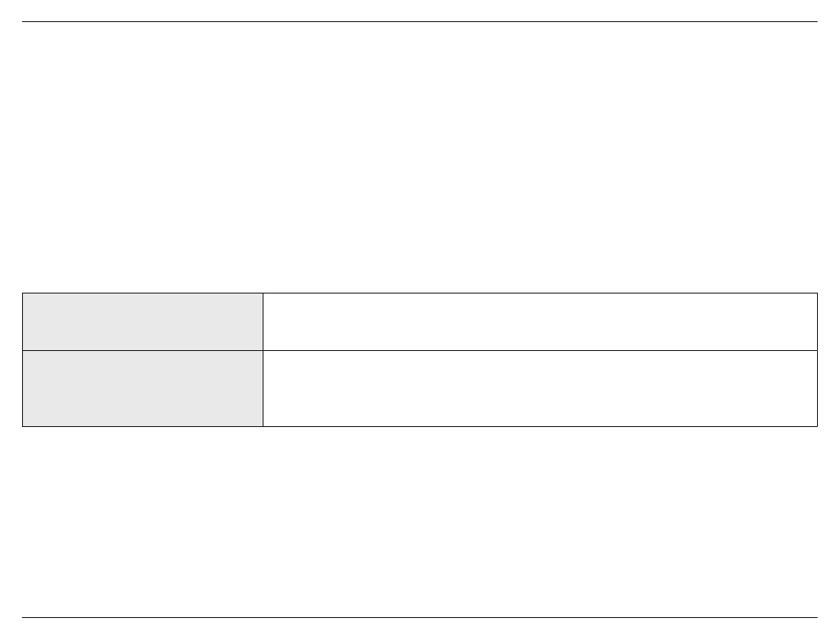Screen dimensions: 840x641
Task: Click the table's top-left corner
Action: point(22,293)
